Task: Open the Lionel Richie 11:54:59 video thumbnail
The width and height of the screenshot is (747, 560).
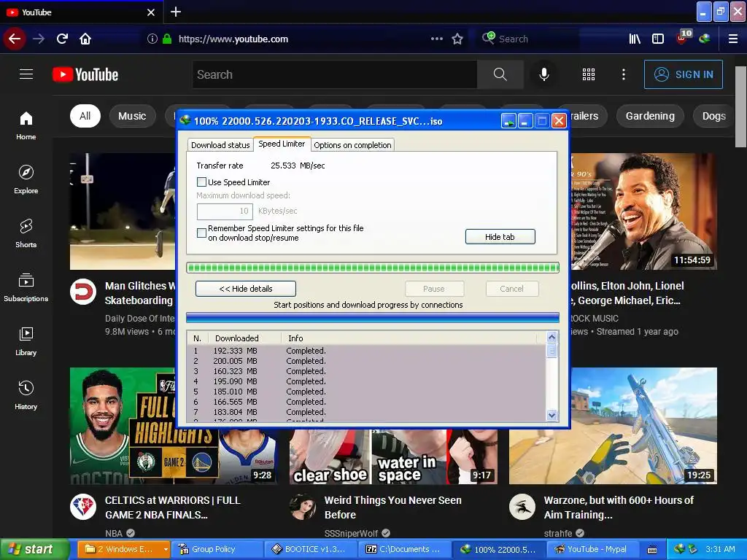Action: pyautogui.click(x=643, y=211)
